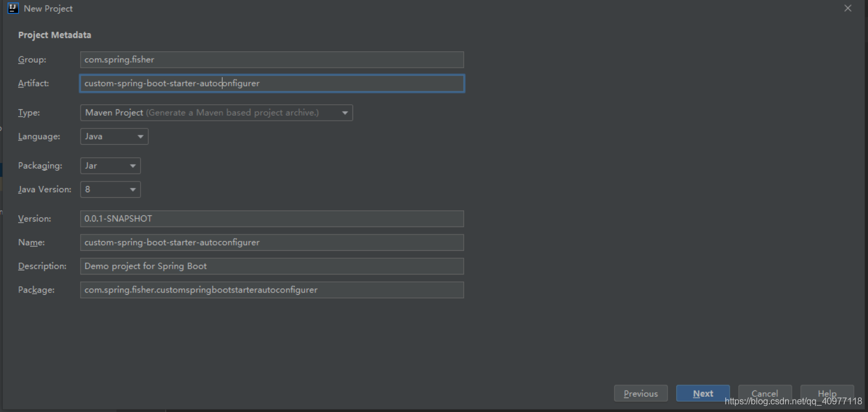Focus the Artifact input field

[x=272, y=83]
